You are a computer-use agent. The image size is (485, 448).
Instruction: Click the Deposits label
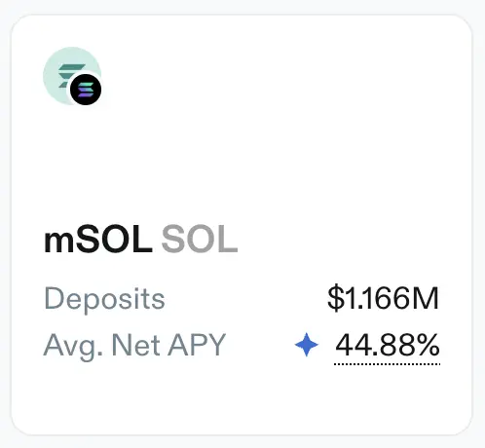tap(104, 300)
